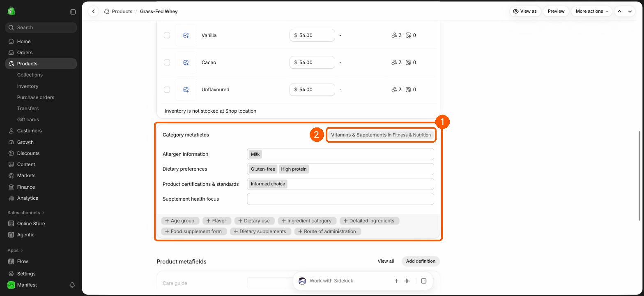Viewport: 644px width, 296px height.
Task: Open the More actions dropdown
Action: (x=591, y=12)
